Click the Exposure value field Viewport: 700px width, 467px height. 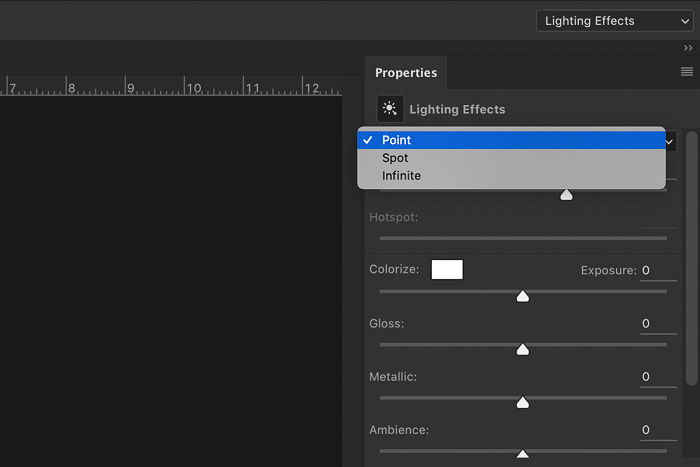coord(658,271)
